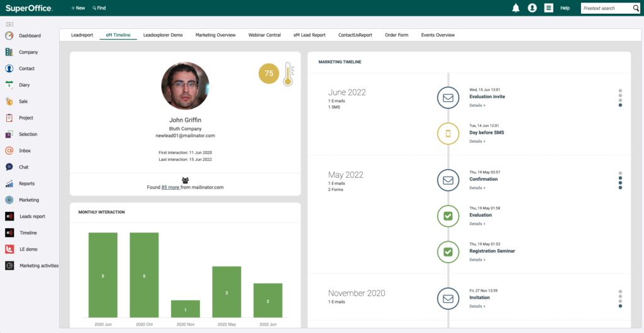Click the Bluth Company name text
644x333 pixels.
(x=186, y=128)
